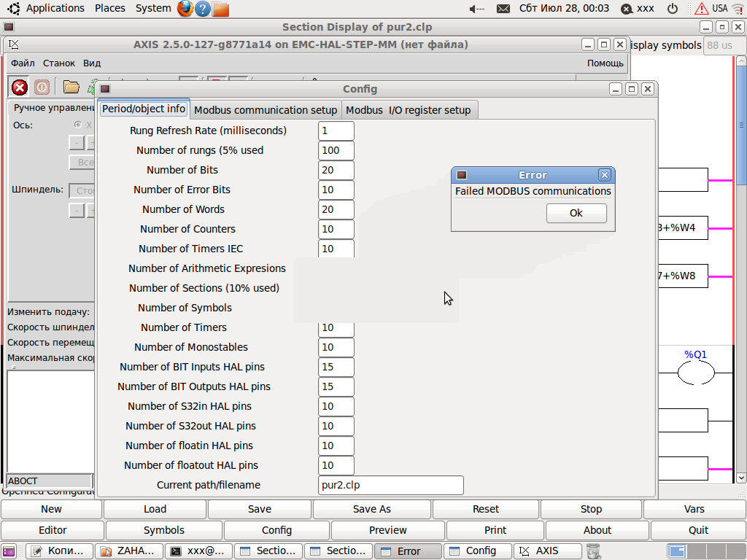Click the open file folder icon in AXIS
747x560 pixels.
[71, 87]
